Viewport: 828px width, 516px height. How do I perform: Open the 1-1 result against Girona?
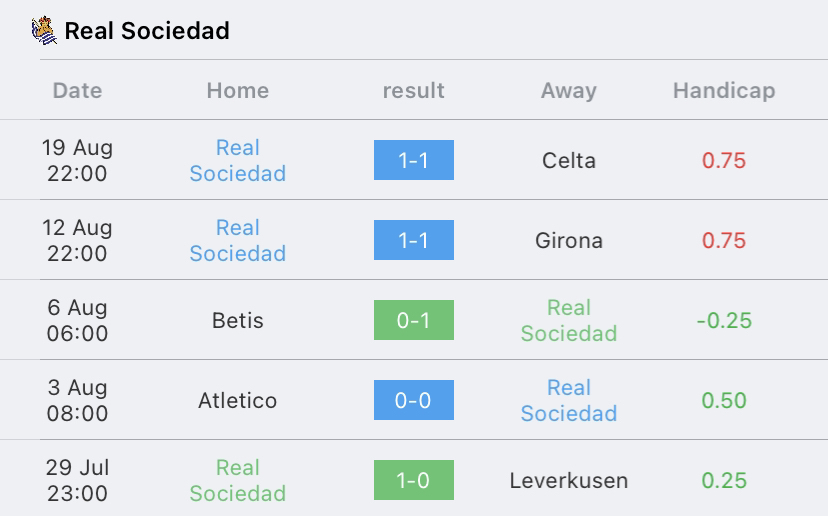tap(413, 240)
